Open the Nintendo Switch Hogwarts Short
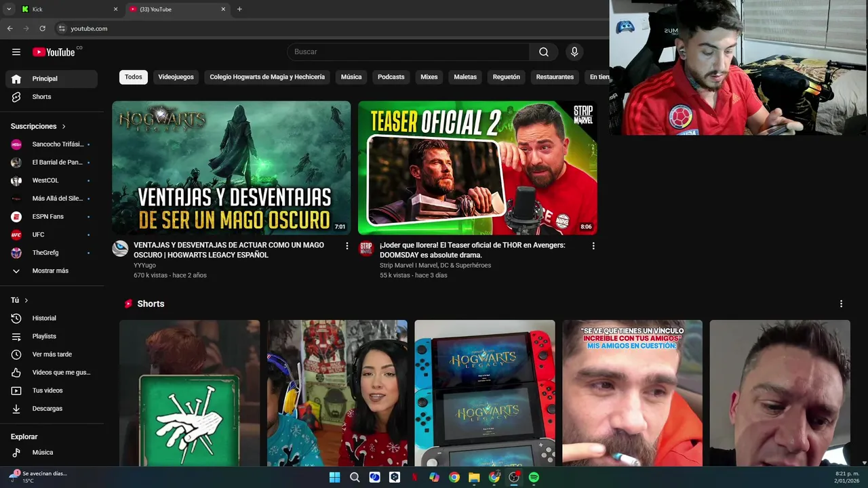The height and width of the screenshot is (488, 868). pos(485,393)
